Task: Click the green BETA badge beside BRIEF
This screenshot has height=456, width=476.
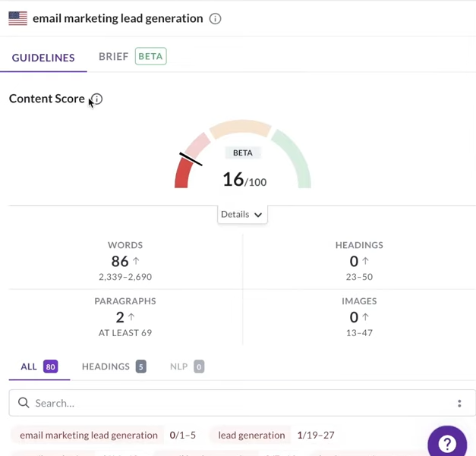Action: (150, 56)
